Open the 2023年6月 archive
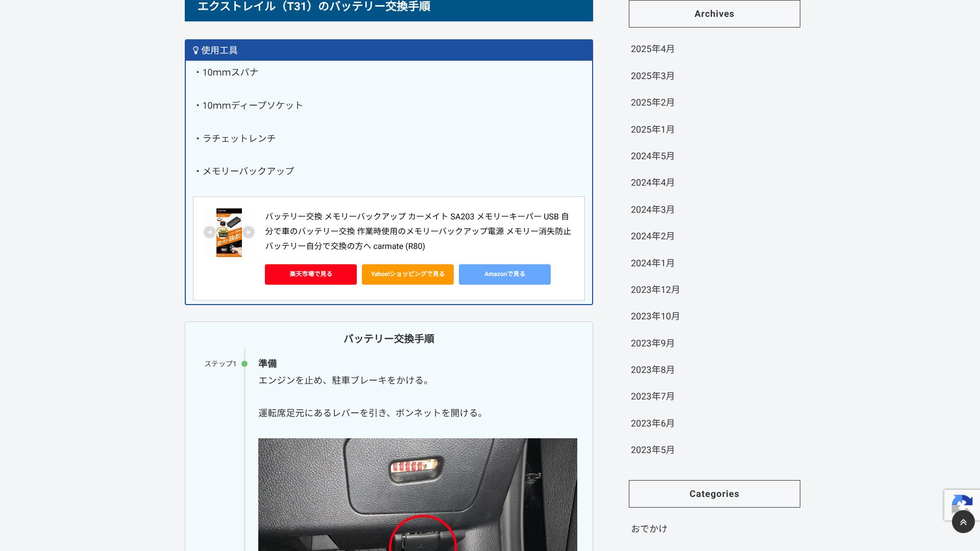The height and width of the screenshot is (551, 980). click(652, 423)
